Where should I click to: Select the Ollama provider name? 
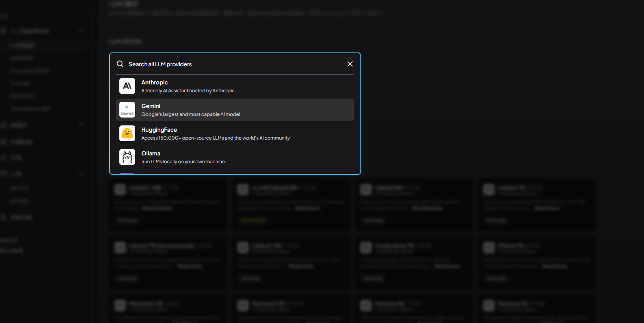pos(151,153)
